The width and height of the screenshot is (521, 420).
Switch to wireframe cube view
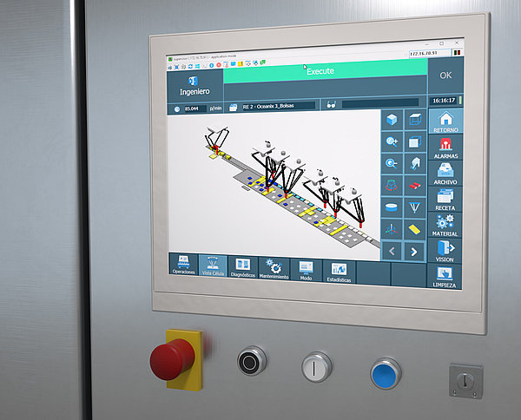[x=415, y=119]
